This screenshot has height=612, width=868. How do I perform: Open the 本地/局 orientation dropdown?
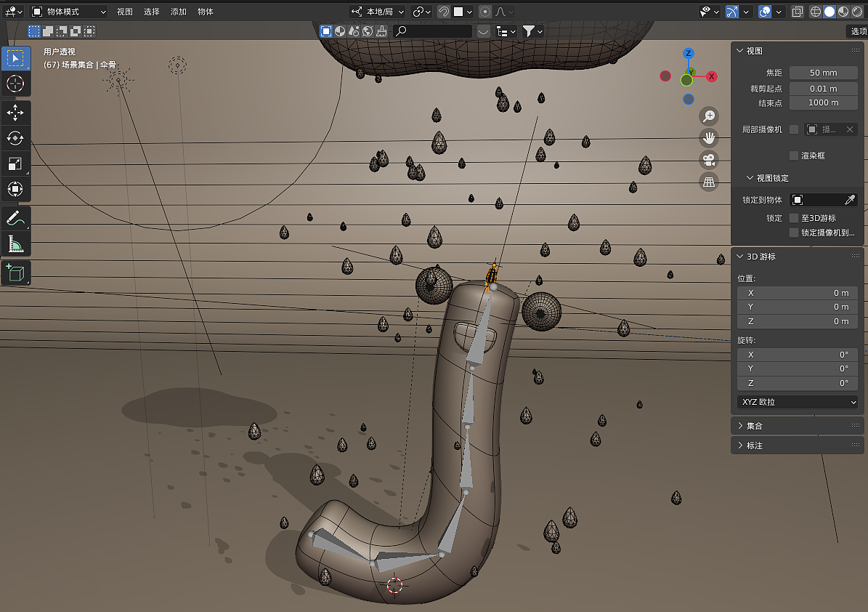click(378, 12)
